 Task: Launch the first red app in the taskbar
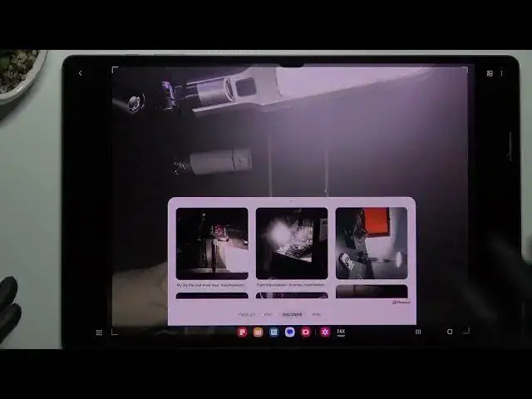point(242,332)
